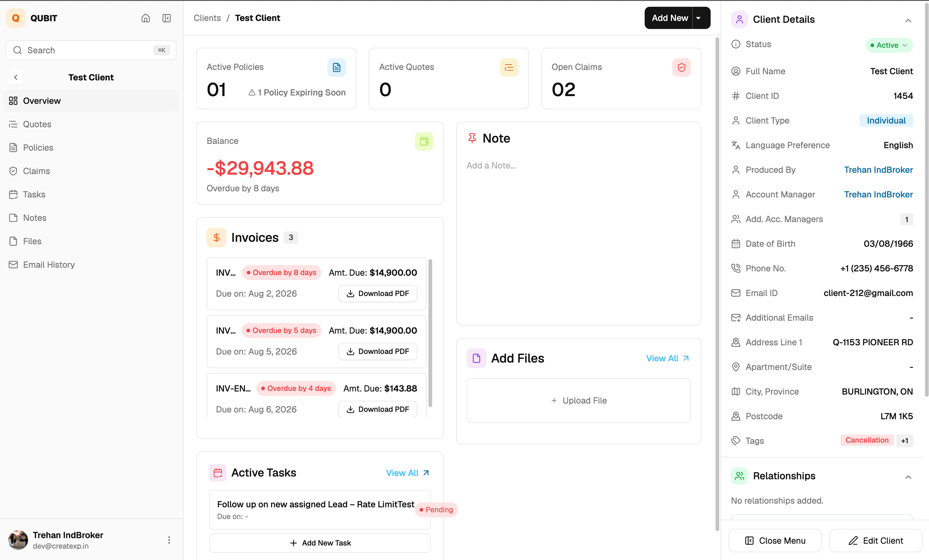Click the Client Details person icon
Image resolution: width=929 pixels, height=560 pixels.
[x=739, y=19]
